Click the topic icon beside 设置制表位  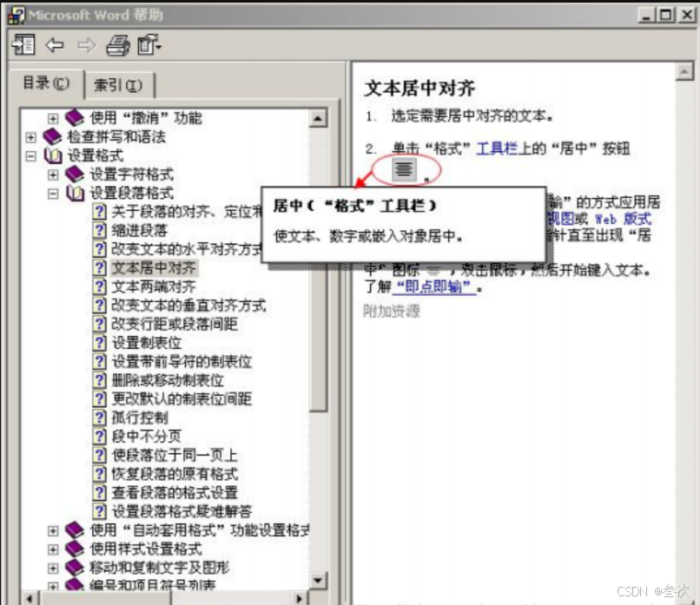[99, 343]
